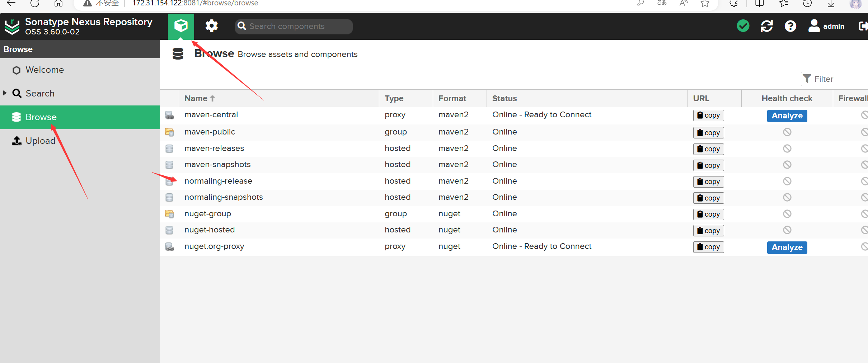Click the admin user account icon
Screen dimensions: 868x363
point(814,26)
